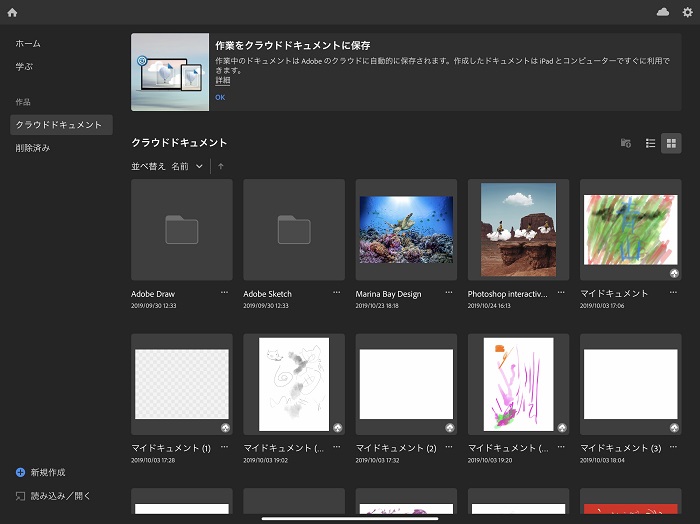This screenshot has height=524, width=700.
Task: Open more options for document dated 19:20
Action: pyautogui.click(x=561, y=447)
